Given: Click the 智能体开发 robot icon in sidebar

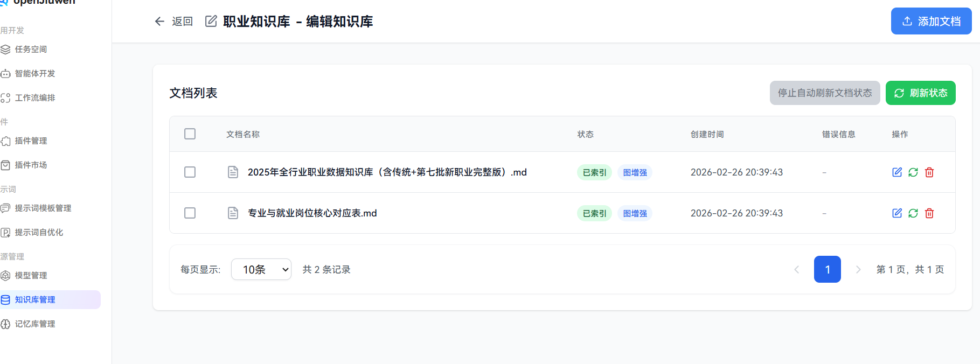Looking at the screenshot, I should pos(5,74).
